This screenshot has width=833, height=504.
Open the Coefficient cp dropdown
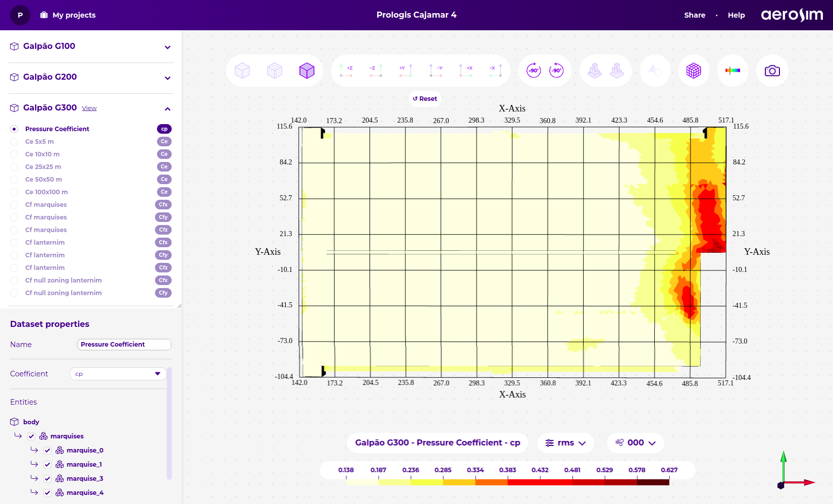(118, 374)
